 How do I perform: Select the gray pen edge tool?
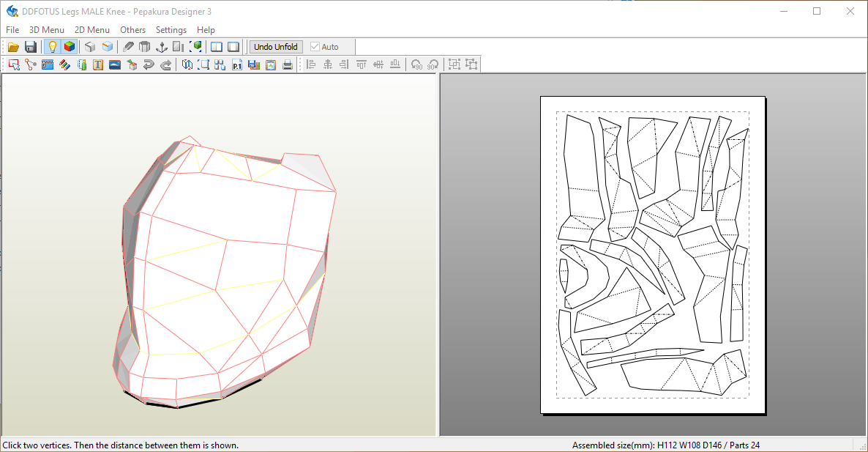128,47
